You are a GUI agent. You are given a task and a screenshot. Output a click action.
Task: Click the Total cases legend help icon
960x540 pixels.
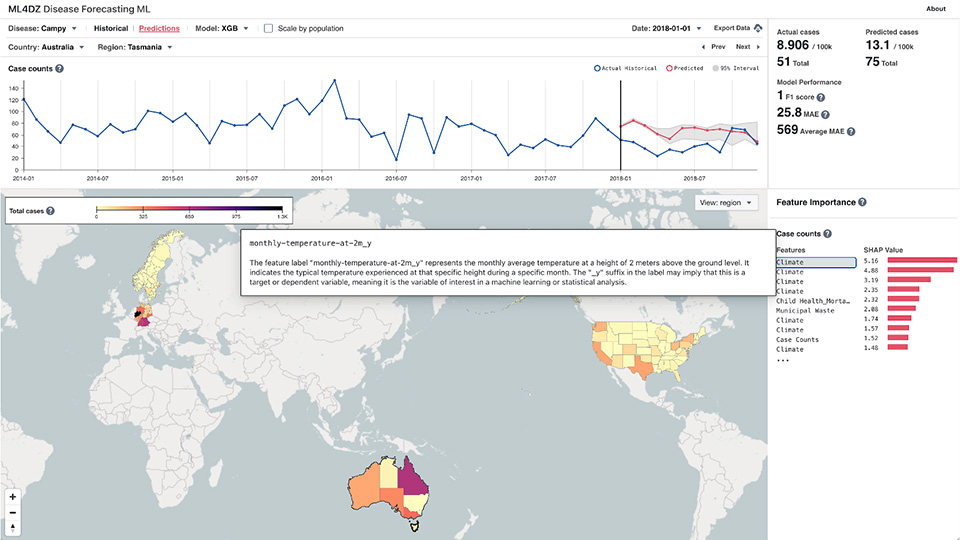point(50,211)
